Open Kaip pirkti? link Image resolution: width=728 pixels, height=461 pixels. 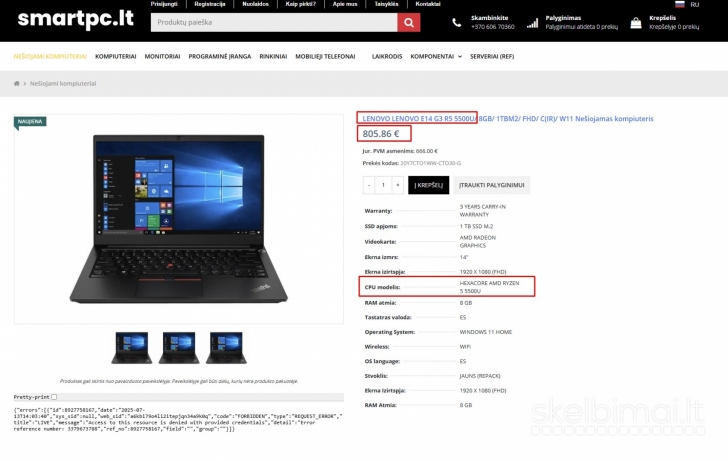tap(300, 4)
